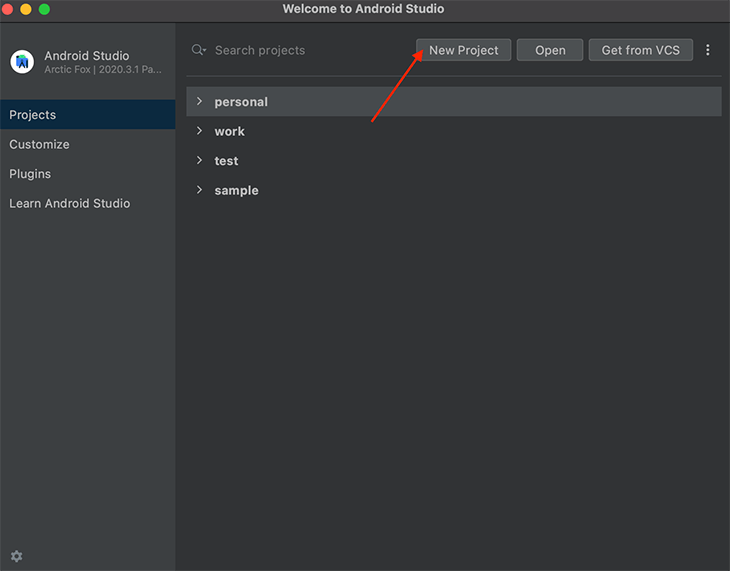
Task: Expand the work project group
Action: point(199,131)
